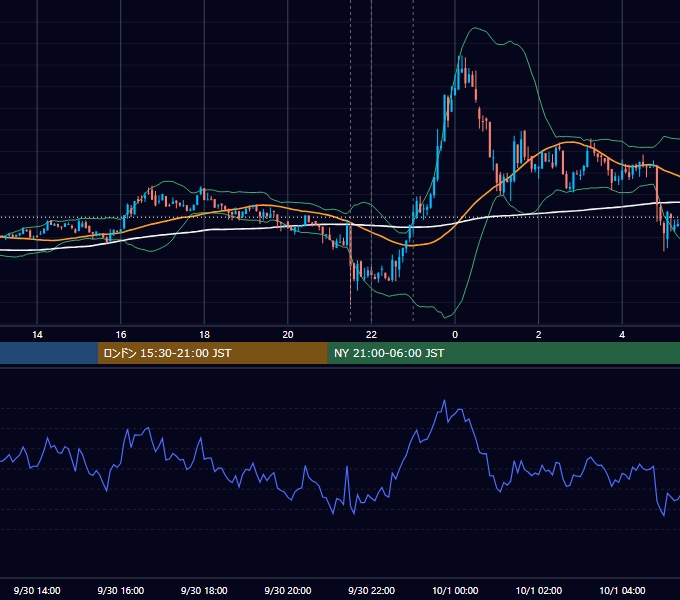Click the NY 21:00-06:00 JST session bar
Screen dimensions: 680x600
pyautogui.click(x=503, y=353)
